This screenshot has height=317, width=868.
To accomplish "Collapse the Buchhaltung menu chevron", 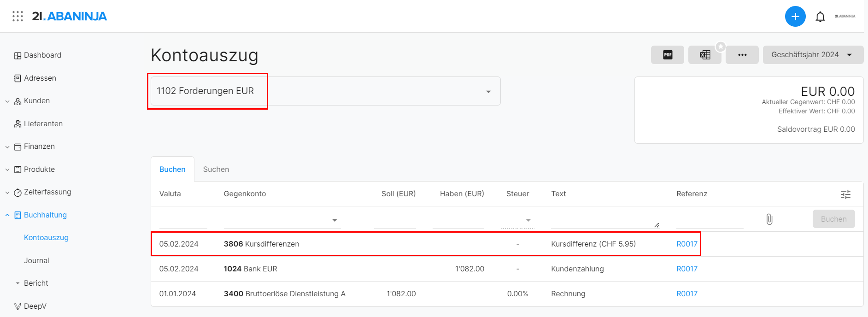I will tap(7, 215).
